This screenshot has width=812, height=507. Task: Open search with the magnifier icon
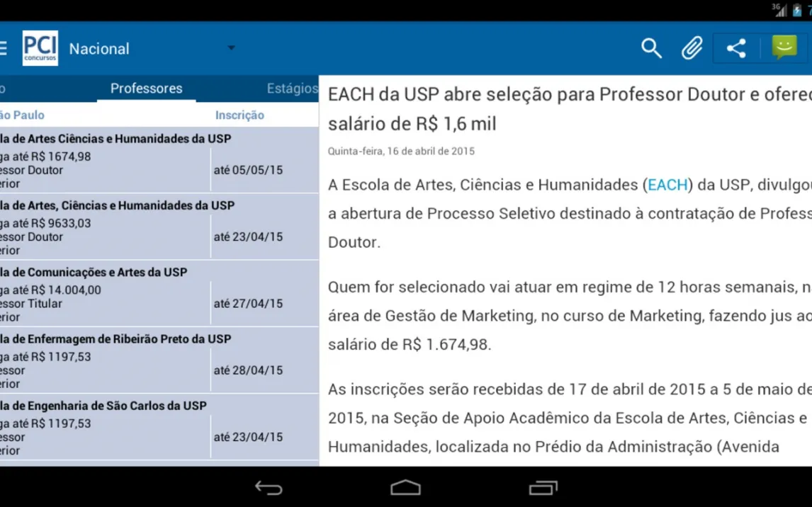pos(651,48)
